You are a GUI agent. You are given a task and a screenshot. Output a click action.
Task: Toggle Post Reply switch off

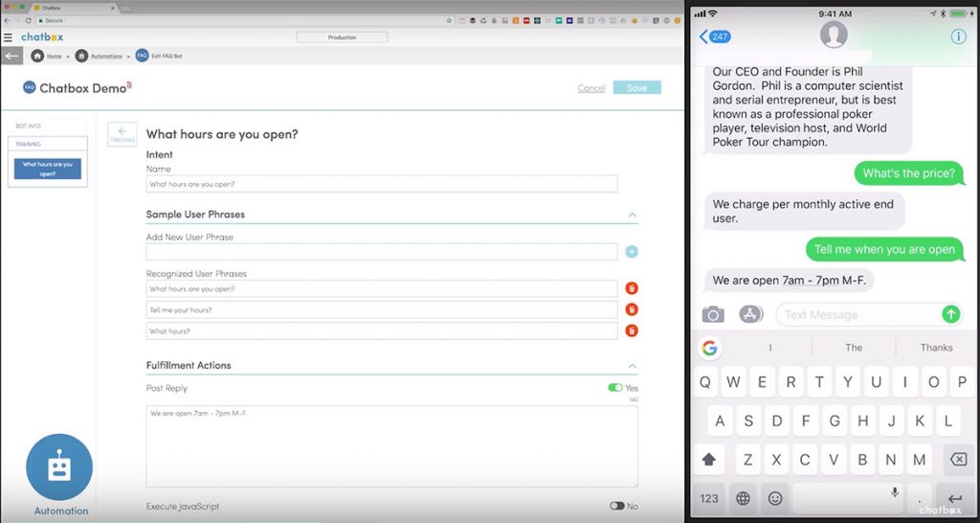pos(615,388)
